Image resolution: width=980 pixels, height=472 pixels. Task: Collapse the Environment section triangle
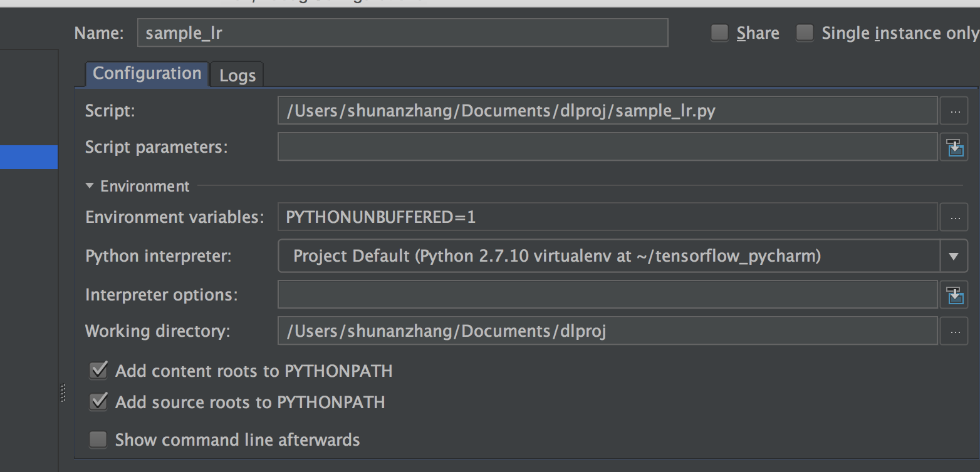pos(90,186)
